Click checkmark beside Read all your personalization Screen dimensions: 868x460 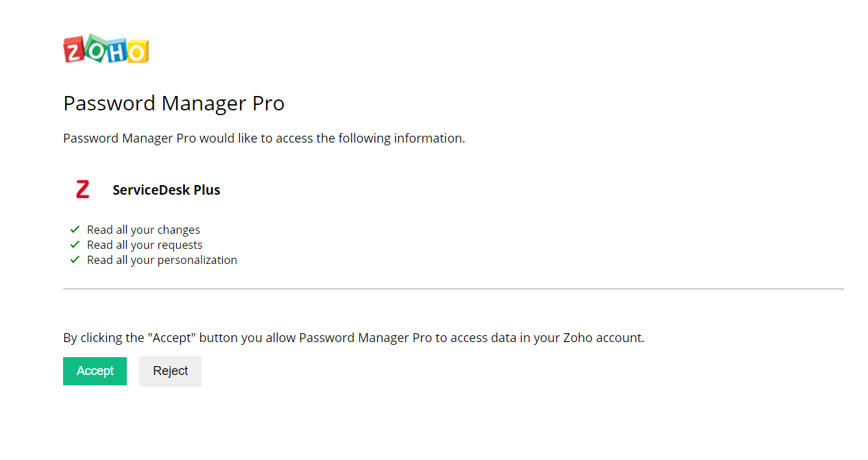point(75,260)
